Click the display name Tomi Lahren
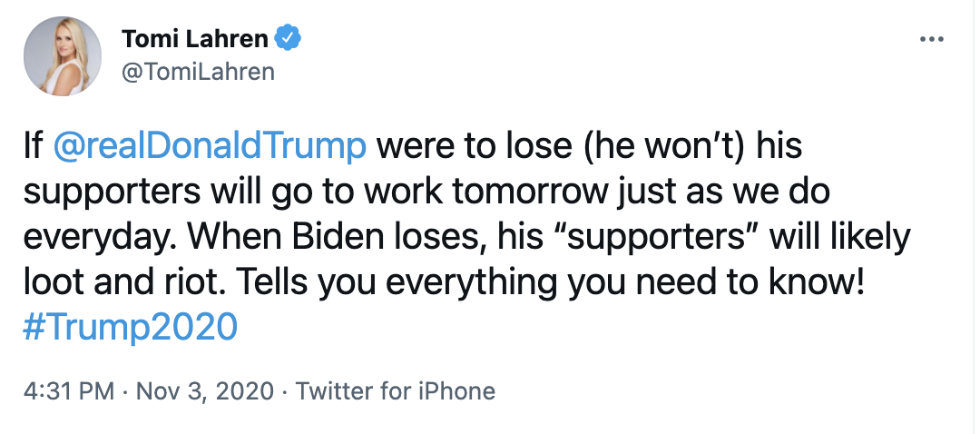 coord(196,40)
